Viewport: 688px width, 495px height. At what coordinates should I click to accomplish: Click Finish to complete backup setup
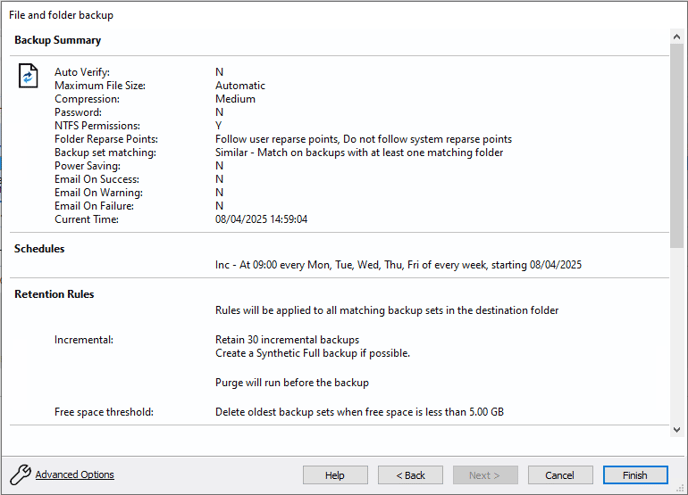(634, 475)
